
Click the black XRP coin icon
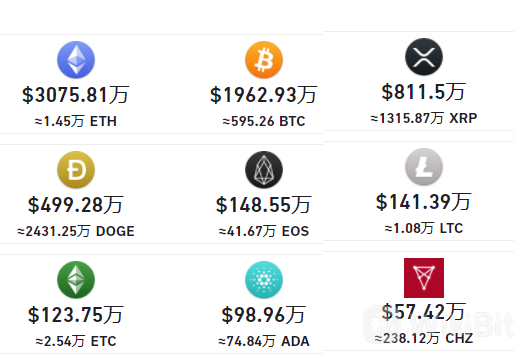click(424, 57)
